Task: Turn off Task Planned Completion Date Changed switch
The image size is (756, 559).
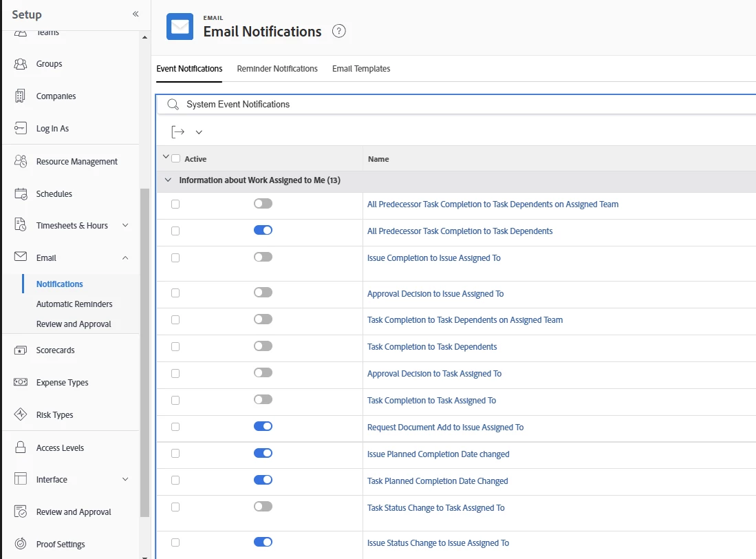Action: pos(263,479)
